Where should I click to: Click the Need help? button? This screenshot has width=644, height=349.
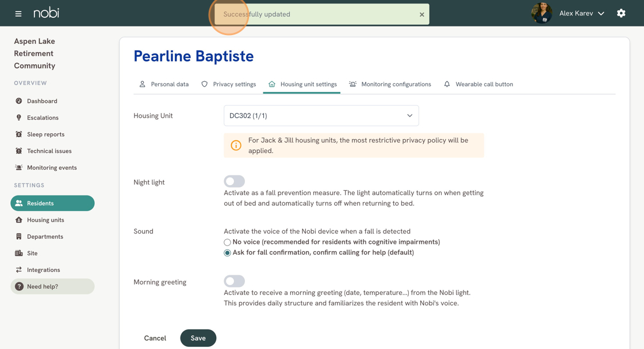coord(52,286)
